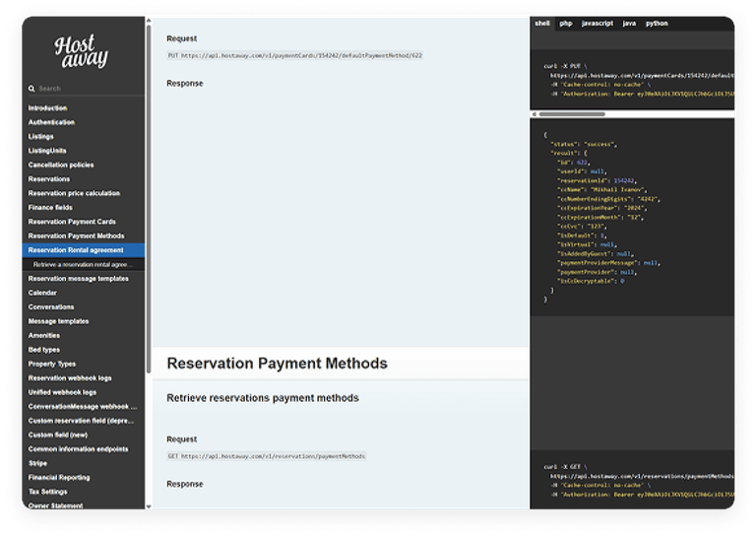The image size is (756, 536).
Task: Click GET reservations/paymentMethods request URL
Action: (x=267, y=456)
